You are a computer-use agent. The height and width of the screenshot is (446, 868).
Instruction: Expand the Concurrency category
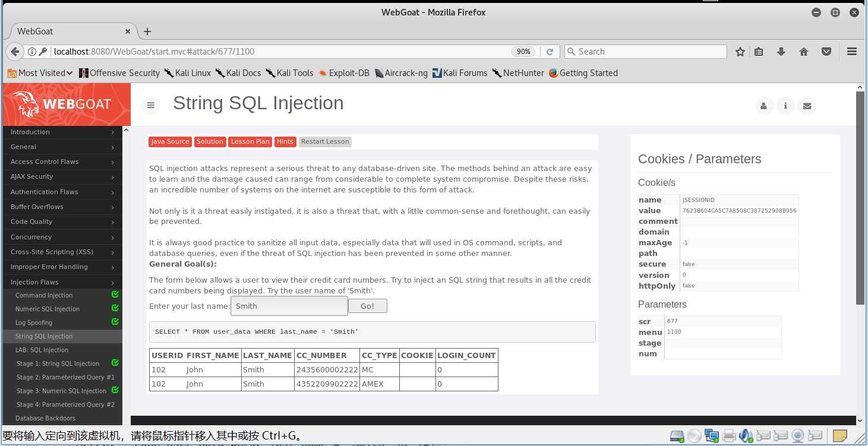(x=62, y=237)
